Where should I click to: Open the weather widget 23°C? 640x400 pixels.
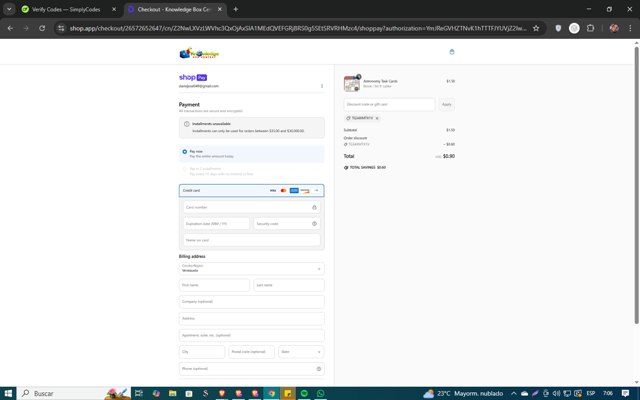(464, 393)
